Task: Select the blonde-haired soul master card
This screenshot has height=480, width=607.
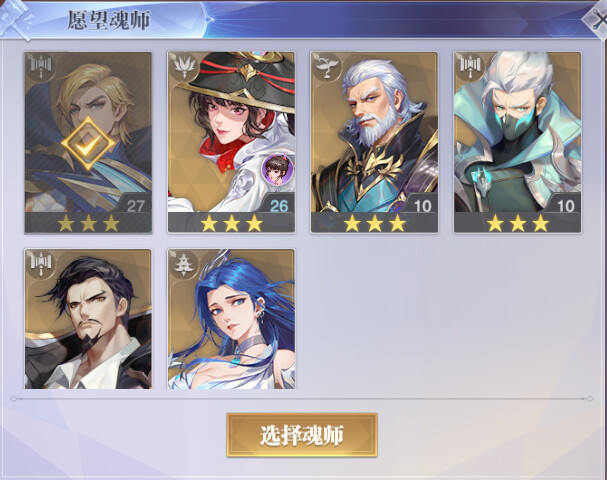Action: point(88,143)
